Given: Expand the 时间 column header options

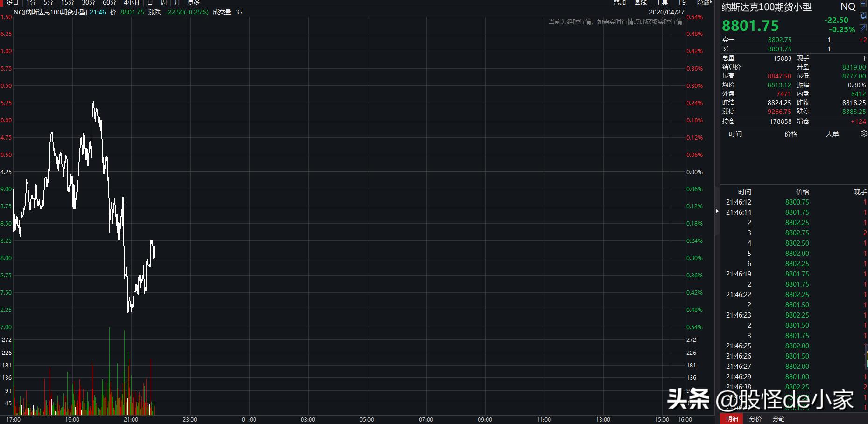Looking at the screenshot, I should (x=744, y=191).
